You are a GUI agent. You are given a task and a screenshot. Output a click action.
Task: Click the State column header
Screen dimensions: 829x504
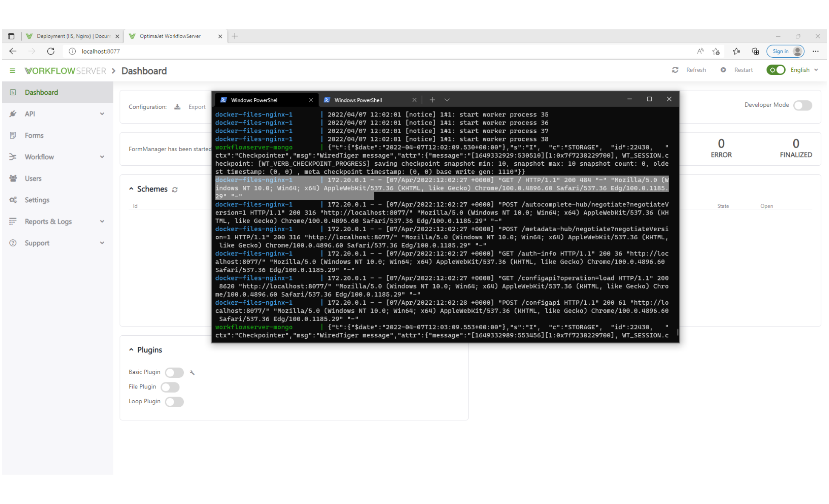723,206
